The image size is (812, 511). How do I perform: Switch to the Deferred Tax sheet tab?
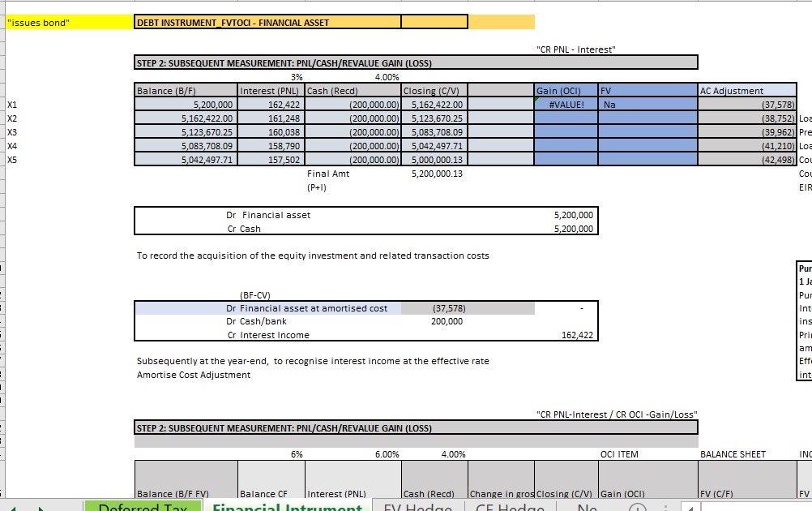[143, 509]
